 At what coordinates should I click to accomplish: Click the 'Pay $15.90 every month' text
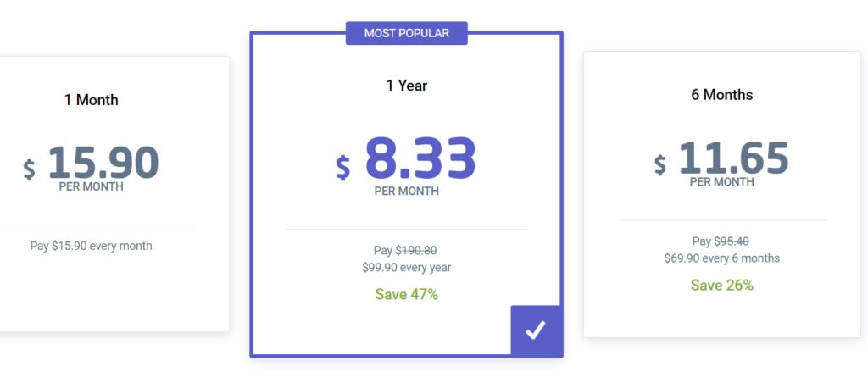(x=92, y=246)
